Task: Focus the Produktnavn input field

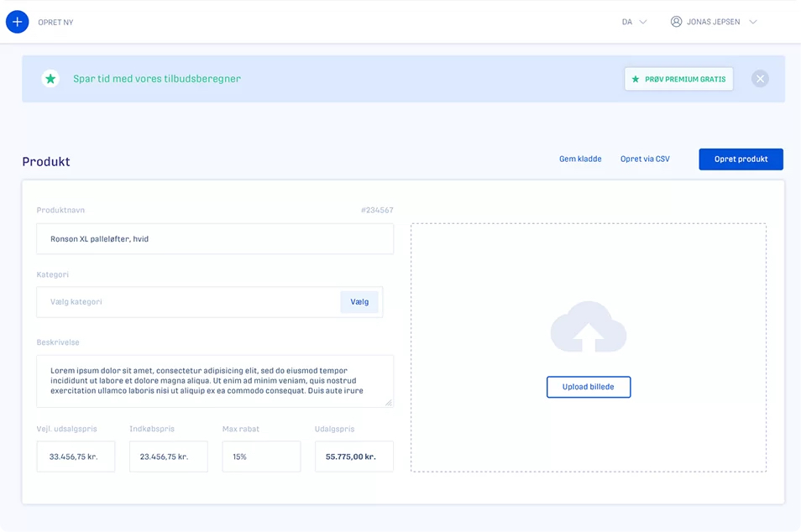Action: click(215, 239)
